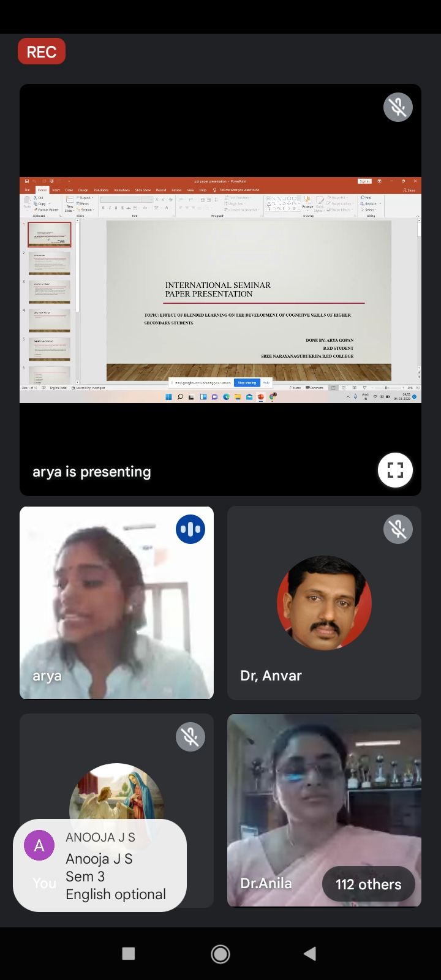This screenshot has height=980, width=441.
Task: Select Dr.Anila's video tile
Action: coord(324,810)
